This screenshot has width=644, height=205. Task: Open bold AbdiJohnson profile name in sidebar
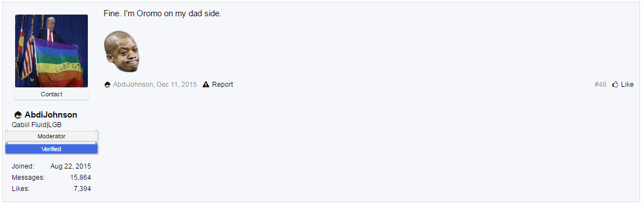(x=51, y=115)
